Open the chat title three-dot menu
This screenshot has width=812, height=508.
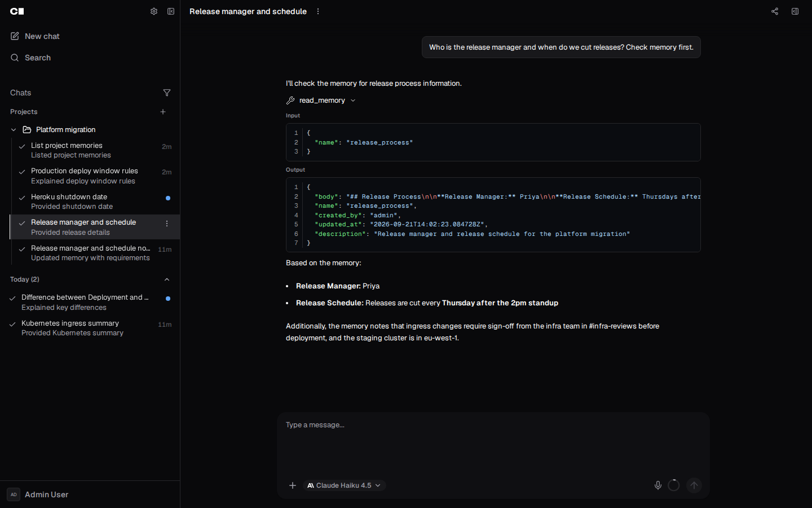318,11
